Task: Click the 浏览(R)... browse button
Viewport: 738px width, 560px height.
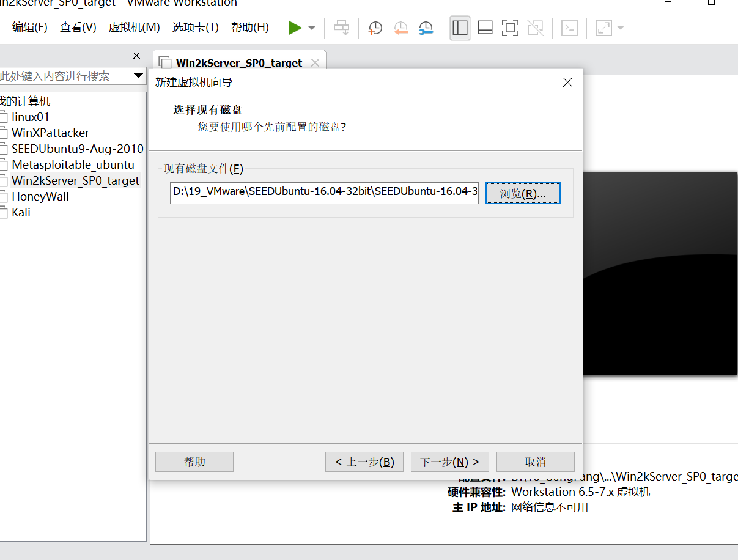Action: coord(523,193)
